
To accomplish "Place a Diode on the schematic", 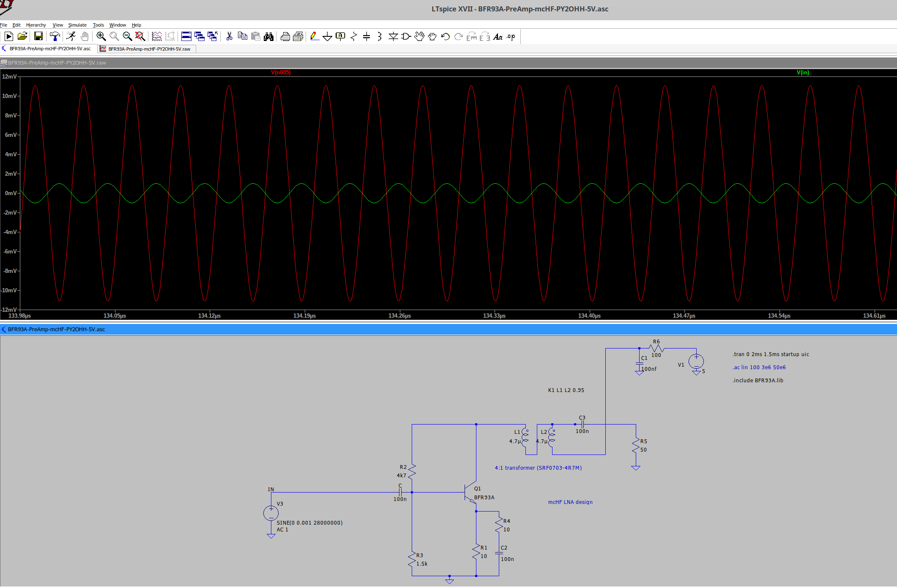I will pyautogui.click(x=393, y=37).
